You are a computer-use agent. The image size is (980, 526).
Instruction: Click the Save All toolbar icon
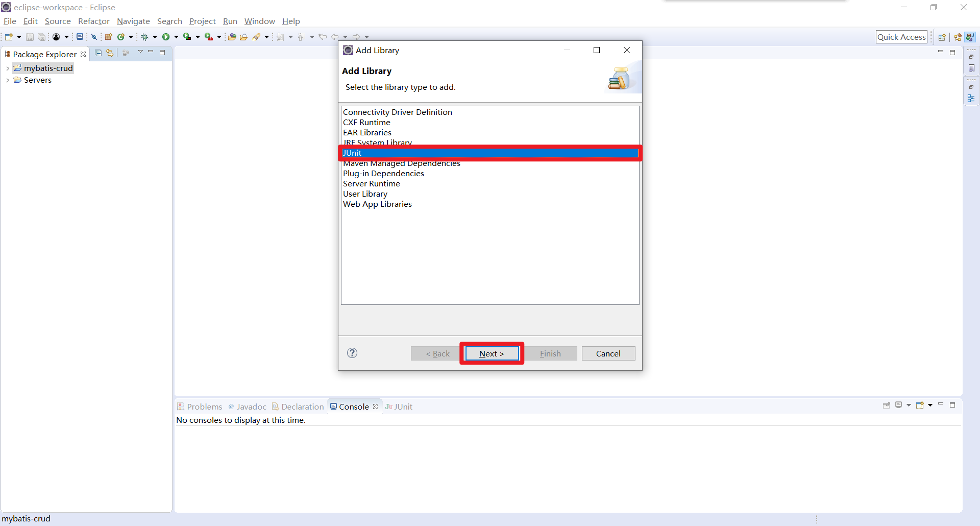tap(41, 37)
